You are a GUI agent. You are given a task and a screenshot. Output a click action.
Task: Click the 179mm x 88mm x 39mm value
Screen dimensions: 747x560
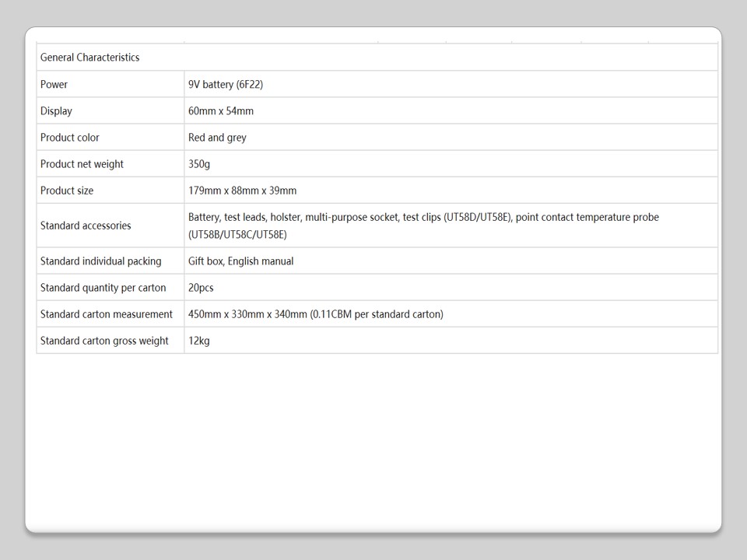point(242,191)
